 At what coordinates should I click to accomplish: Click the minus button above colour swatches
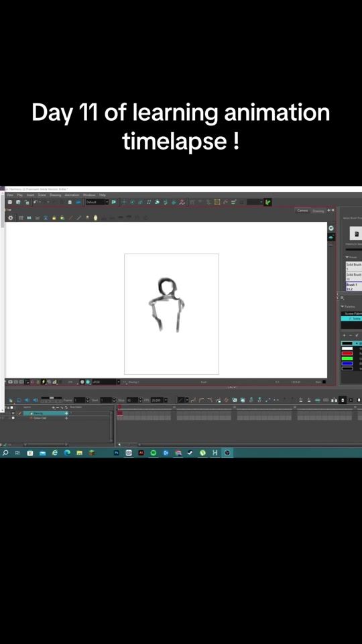pyautogui.click(x=350, y=335)
